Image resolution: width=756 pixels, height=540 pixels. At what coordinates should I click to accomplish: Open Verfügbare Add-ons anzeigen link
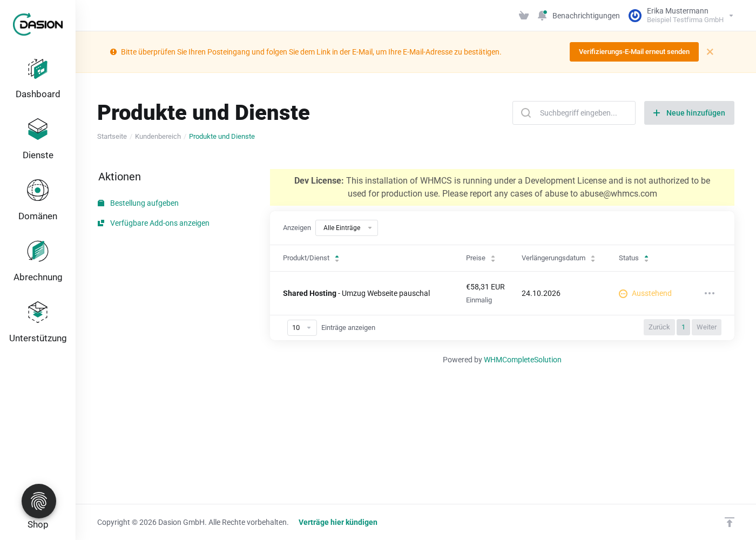click(x=160, y=223)
